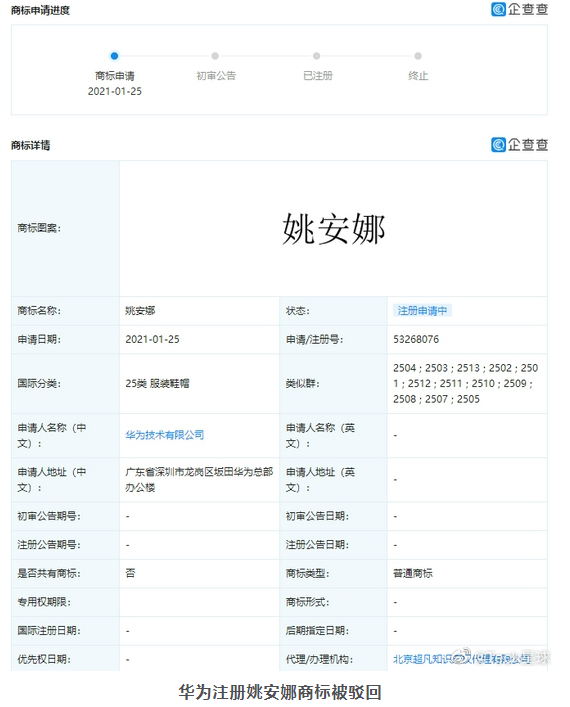Click the 商标详情 section heading
The height and width of the screenshot is (707, 570).
tap(31, 145)
